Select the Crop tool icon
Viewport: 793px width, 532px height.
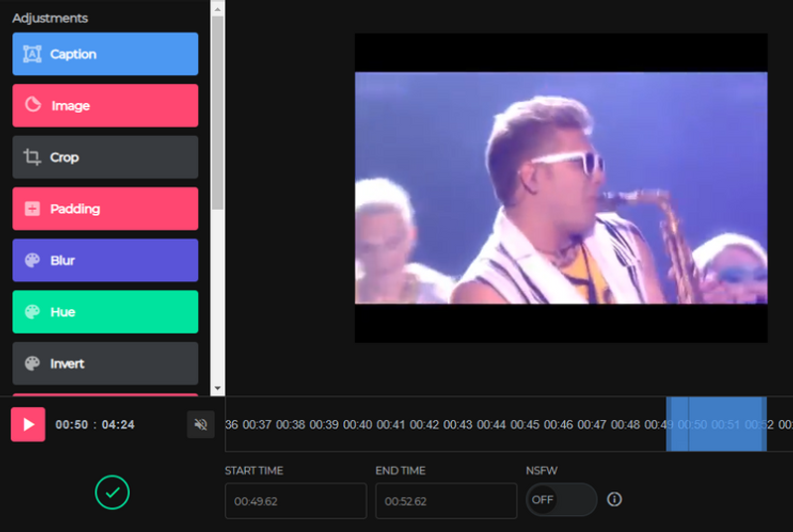(32, 158)
